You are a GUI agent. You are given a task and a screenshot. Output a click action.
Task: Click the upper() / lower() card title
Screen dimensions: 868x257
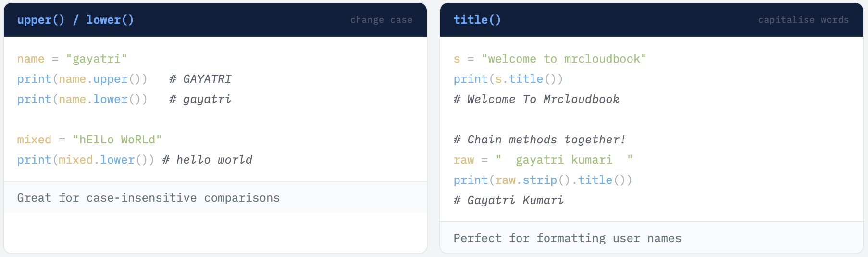coord(75,20)
